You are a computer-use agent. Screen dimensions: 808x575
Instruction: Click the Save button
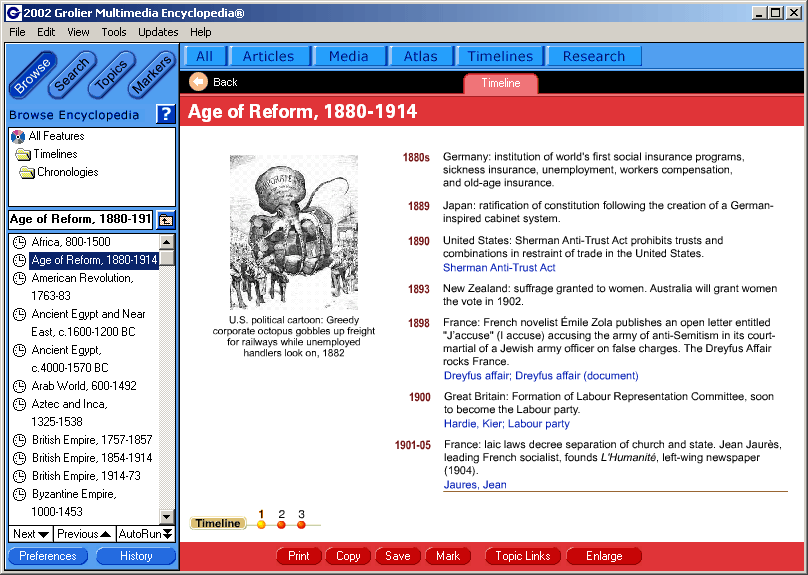click(398, 556)
